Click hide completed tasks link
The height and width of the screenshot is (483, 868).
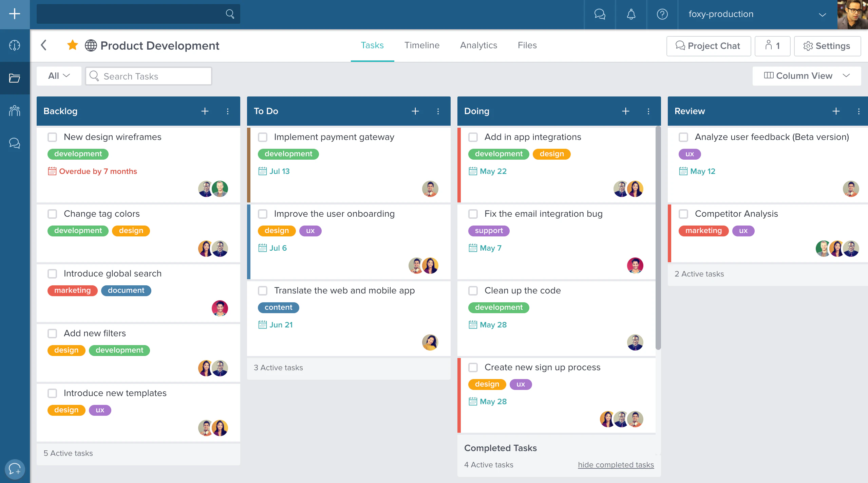[x=616, y=465]
